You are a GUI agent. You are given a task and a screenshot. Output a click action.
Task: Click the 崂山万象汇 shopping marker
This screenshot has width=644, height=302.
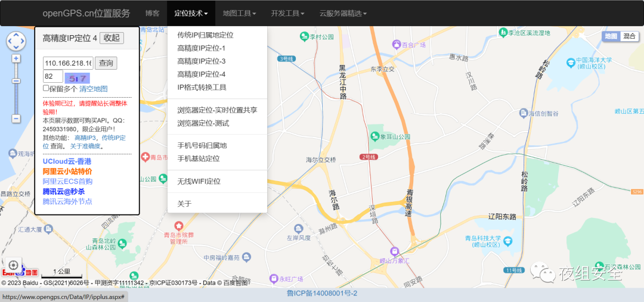[x=395, y=250]
